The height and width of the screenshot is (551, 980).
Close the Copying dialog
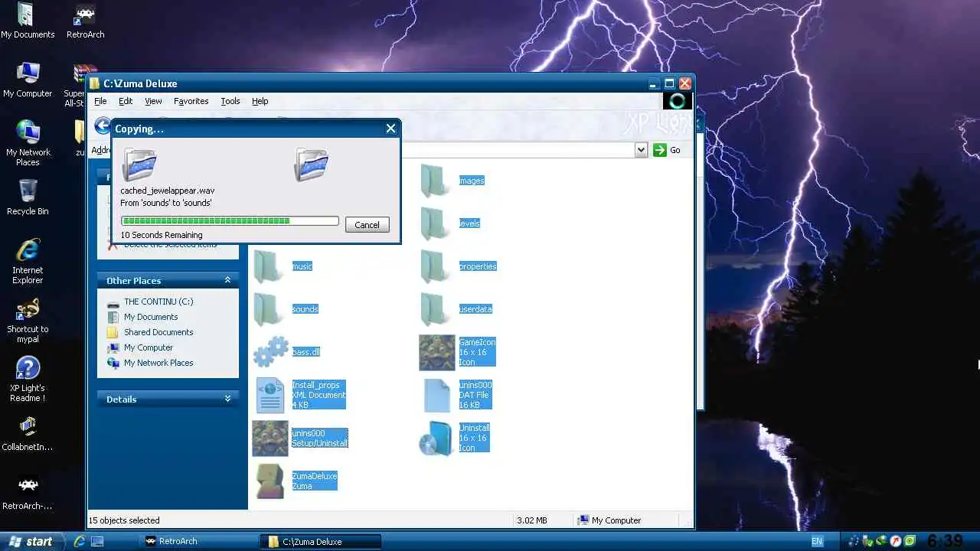click(390, 129)
